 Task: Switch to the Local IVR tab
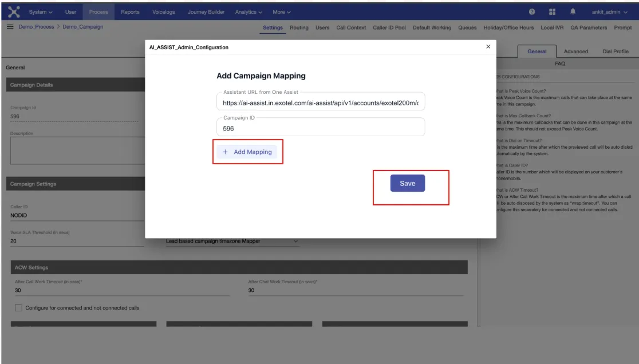tap(552, 27)
